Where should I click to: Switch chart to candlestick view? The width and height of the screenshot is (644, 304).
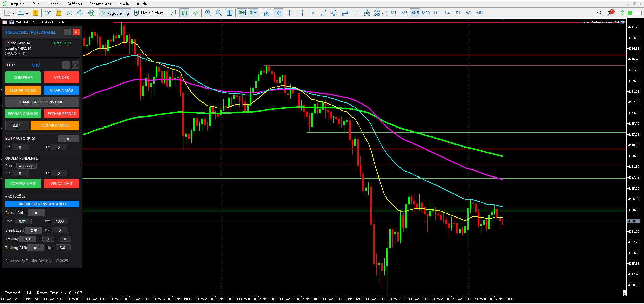[x=184, y=13]
